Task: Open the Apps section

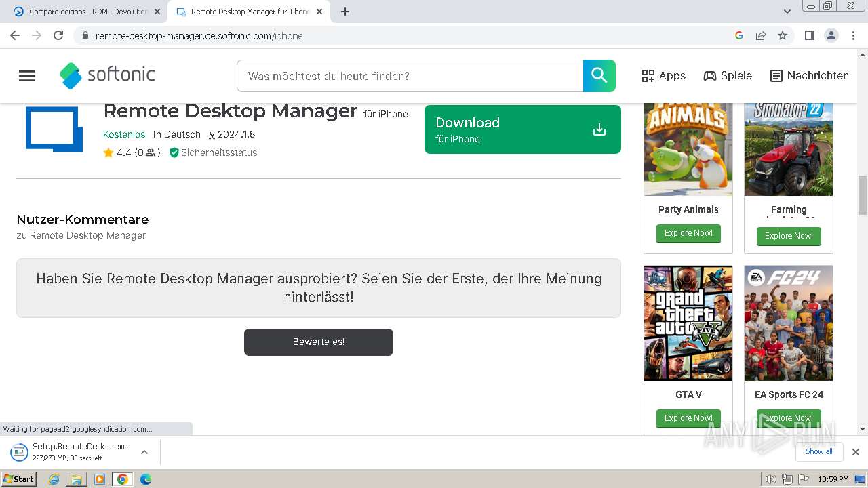Action: point(664,76)
